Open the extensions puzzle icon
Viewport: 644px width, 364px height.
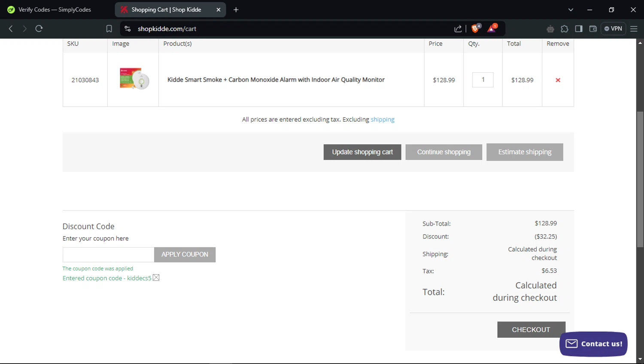click(x=565, y=29)
